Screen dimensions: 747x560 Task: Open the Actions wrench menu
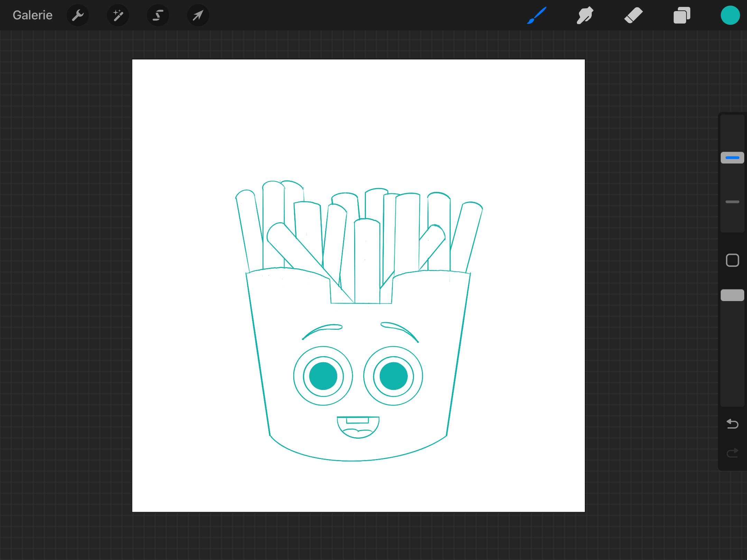78,15
